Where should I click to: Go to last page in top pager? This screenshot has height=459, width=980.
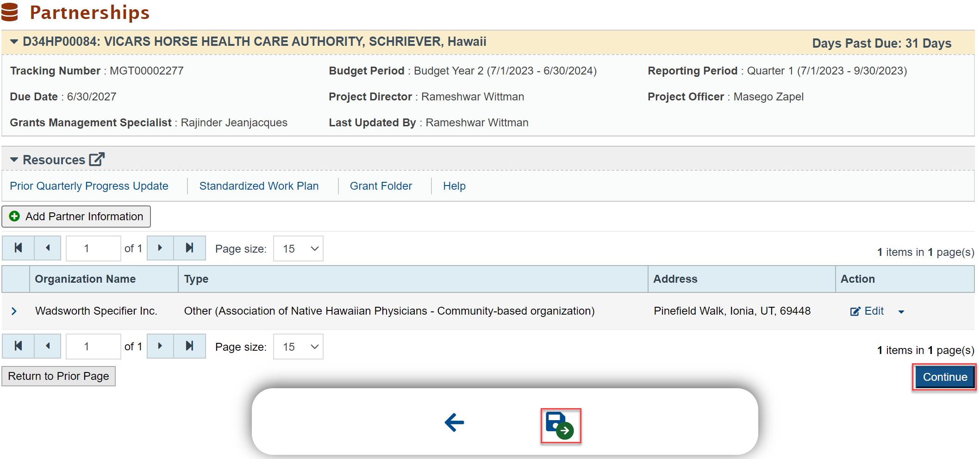[189, 248]
